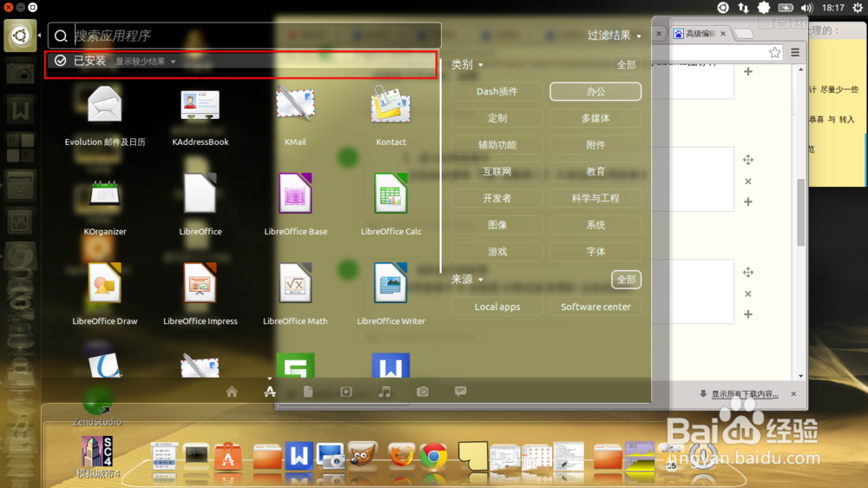
Task: Launch LibreOffice Writer
Action: 391,294
